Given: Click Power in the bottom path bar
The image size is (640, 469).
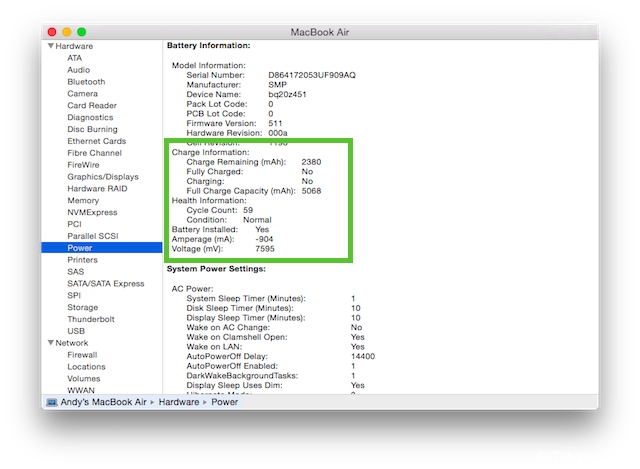Looking at the screenshot, I should coord(224,402).
